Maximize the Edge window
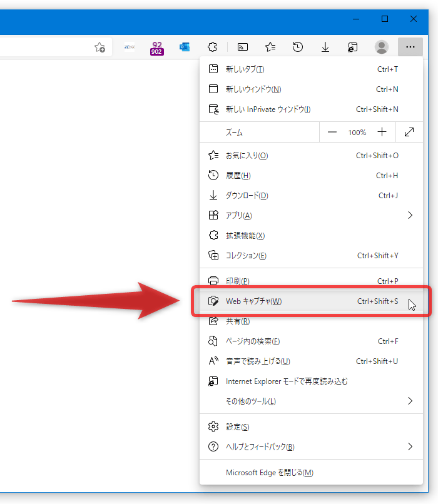438x504 pixels. (x=385, y=19)
